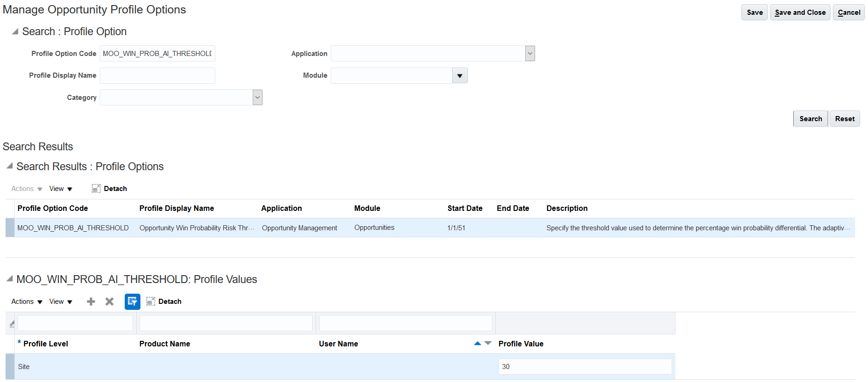Open the Category dropdown list
The height and width of the screenshot is (382, 868).
257,98
